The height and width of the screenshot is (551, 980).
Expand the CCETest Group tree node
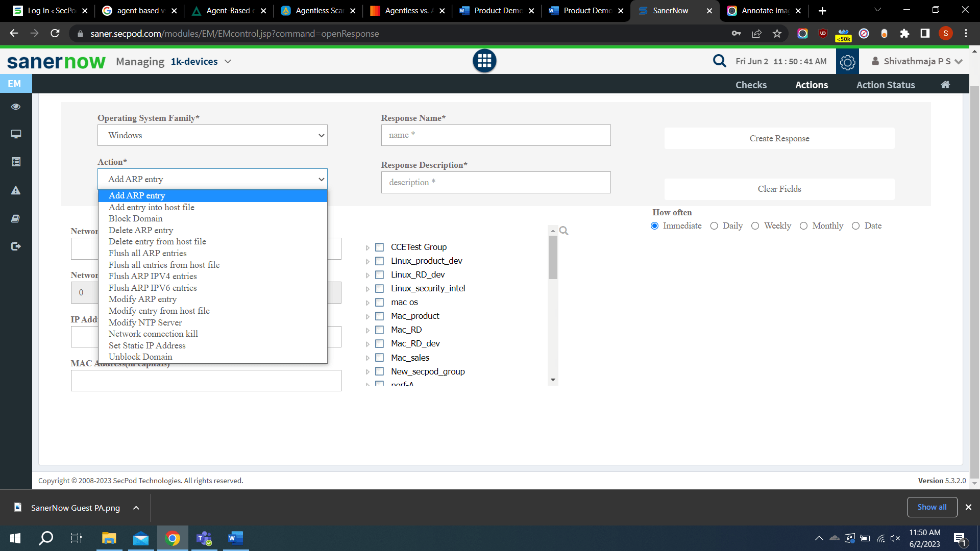[x=367, y=248]
